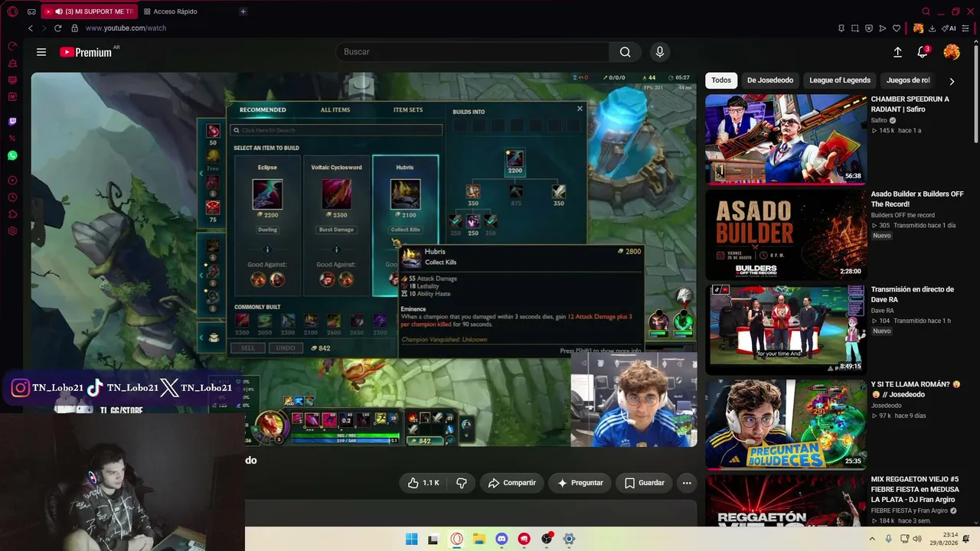
Task: Select the League of Legends filter chip
Action: pyautogui.click(x=840, y=80)
